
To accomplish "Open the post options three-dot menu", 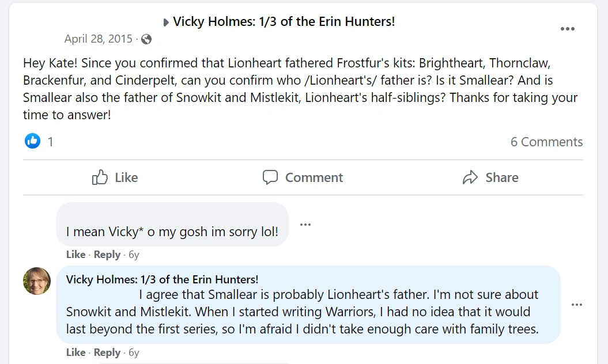I will (x=568, y=29).
